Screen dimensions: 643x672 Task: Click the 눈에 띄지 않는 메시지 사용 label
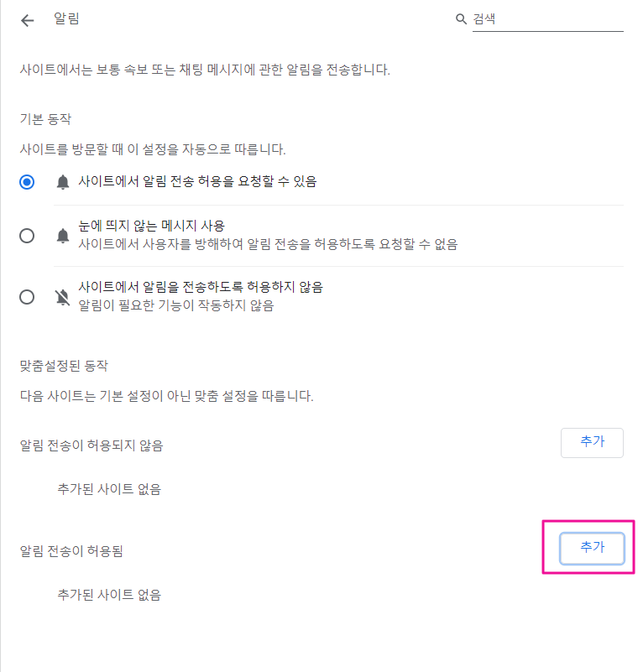(151, 226)
